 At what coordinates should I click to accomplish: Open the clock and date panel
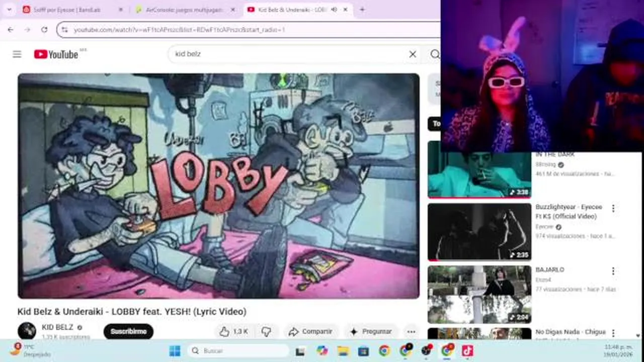tap(618, 350)
